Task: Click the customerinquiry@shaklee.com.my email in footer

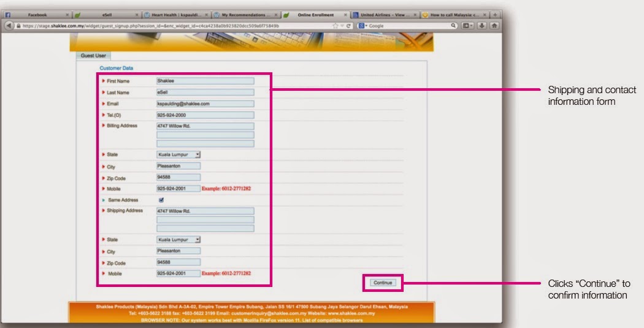Action: 268,313
